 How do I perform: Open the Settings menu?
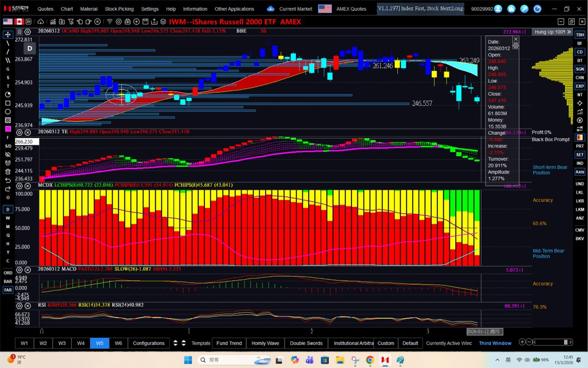tap(150, 9)
